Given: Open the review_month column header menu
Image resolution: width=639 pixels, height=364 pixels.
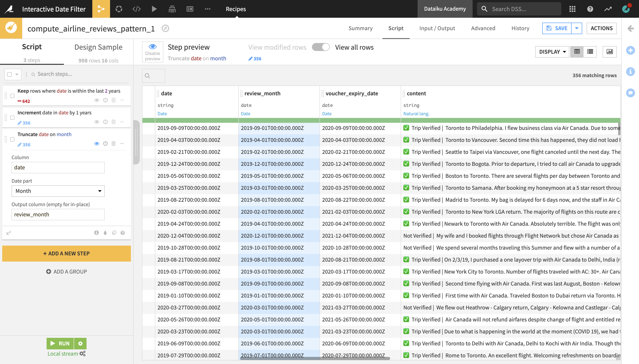Looking at the screenshot, I should pos(262,93).
